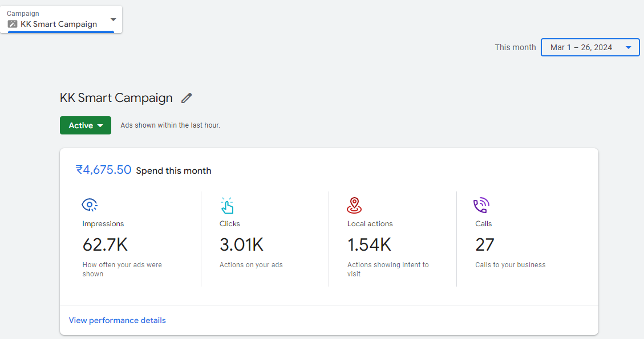
Task: Select the 62.7K impressions value
Action: pyautogui.click(x=105, y=244)
